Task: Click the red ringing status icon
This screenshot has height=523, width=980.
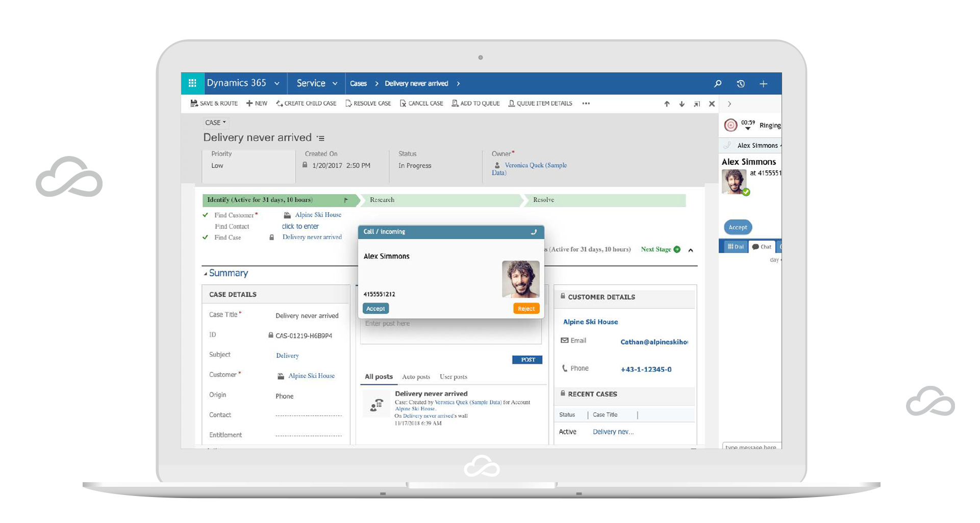Action: point(731,125)
